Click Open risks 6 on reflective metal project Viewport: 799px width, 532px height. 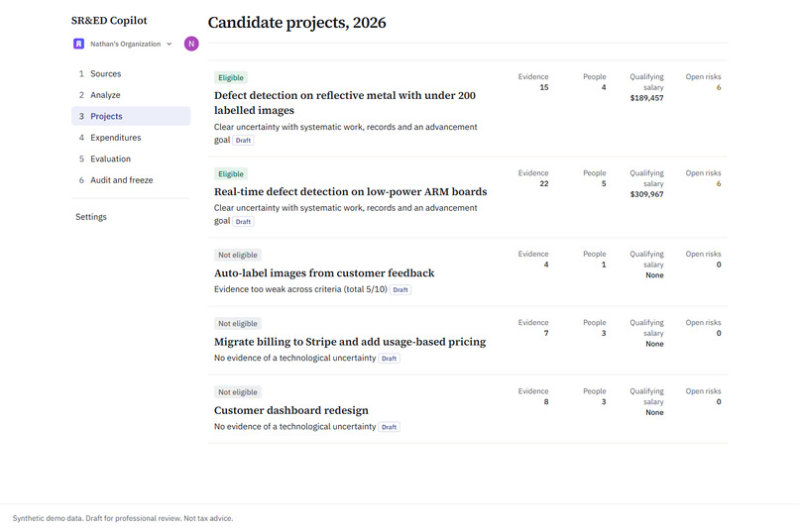[719, 87]
